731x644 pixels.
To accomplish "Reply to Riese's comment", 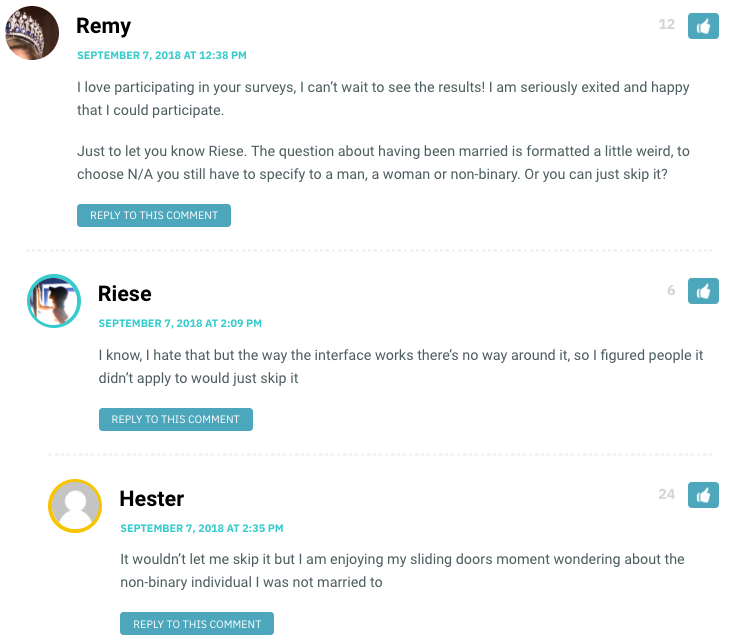I will [176, 419].
